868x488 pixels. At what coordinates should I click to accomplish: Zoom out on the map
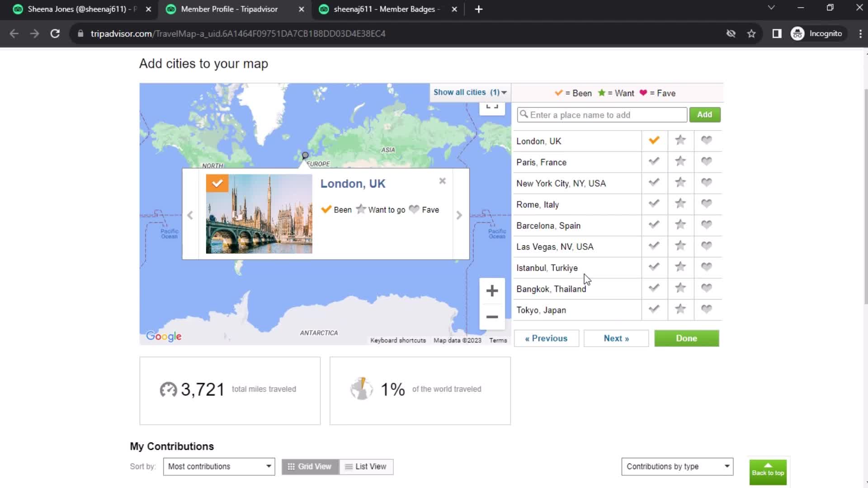(492, 317)
